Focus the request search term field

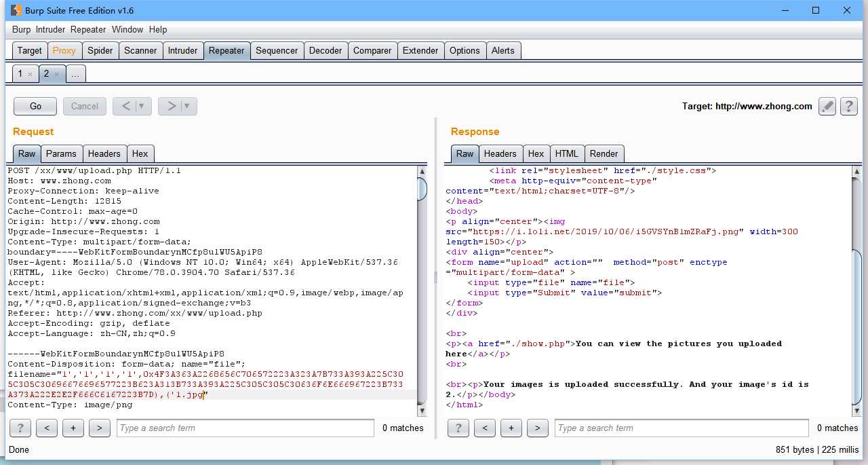pyautogui.click(x=245, y=428)
